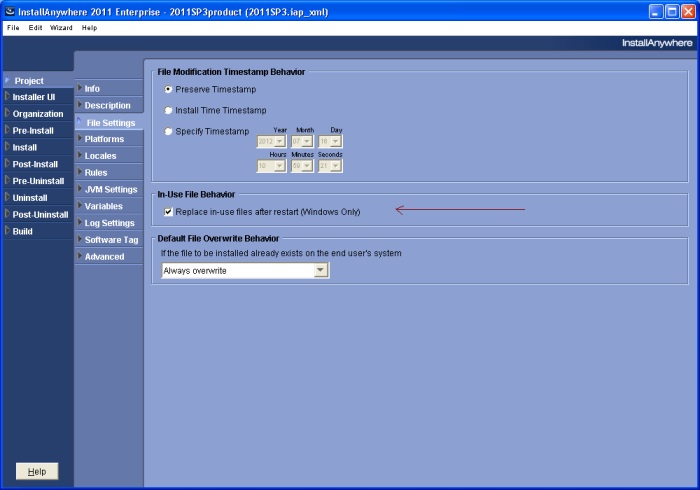Open the Help menu in menu bar
The height and width of the screenshot is (490, 700).
coord(89,28)
